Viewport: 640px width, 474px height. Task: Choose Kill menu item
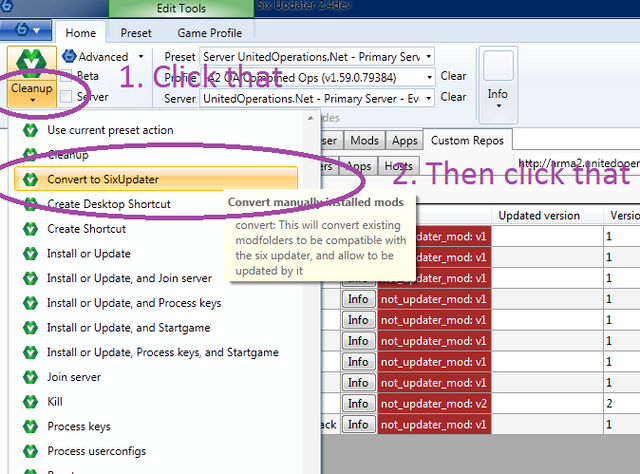(156, 402)
